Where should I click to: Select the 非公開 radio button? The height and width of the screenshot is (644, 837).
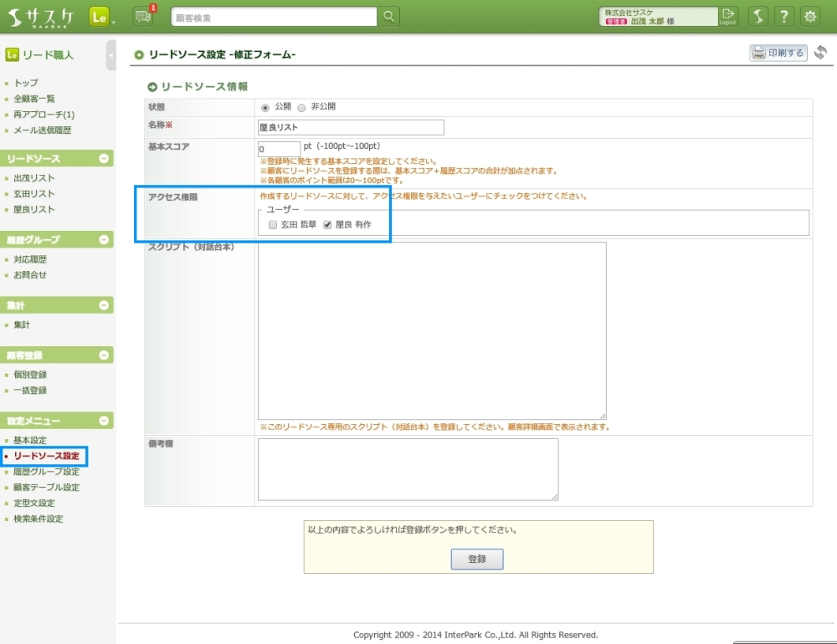[x=301, y=108]
